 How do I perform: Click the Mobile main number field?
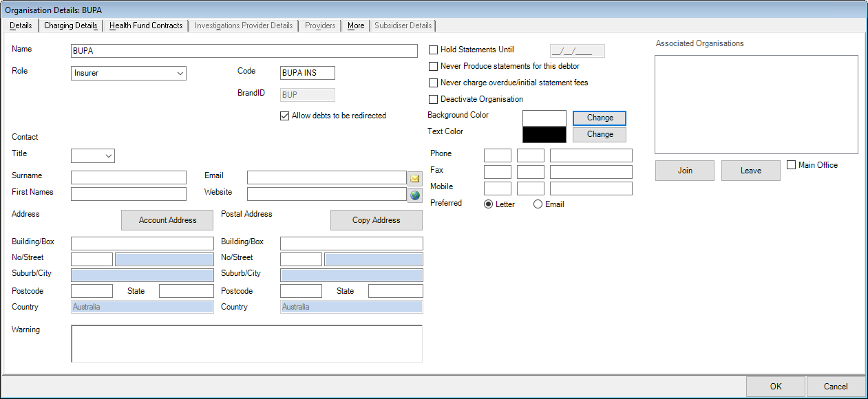[x=591, y=188]
